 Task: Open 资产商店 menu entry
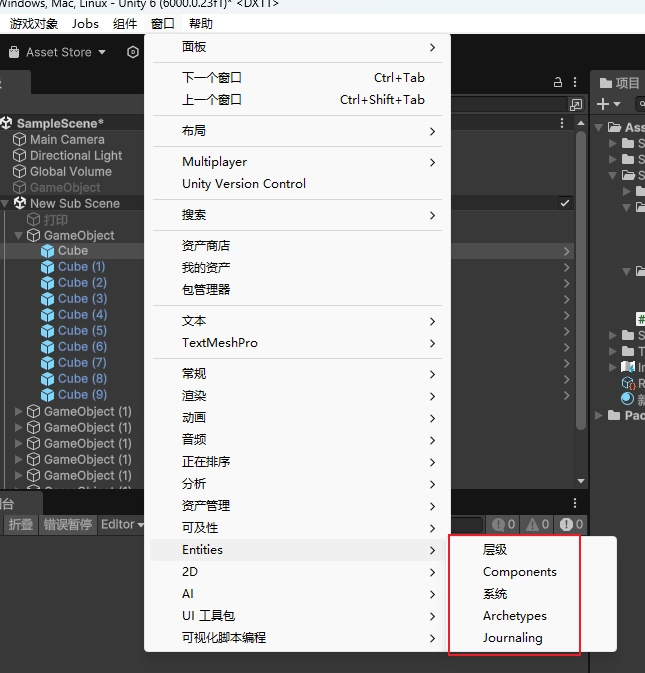297,246
